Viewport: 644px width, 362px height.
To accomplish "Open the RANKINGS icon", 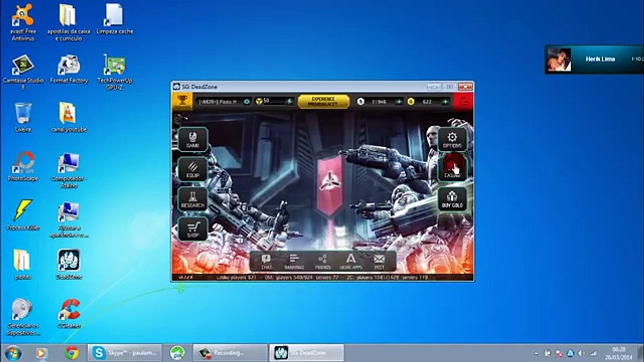I will [294, 261].
